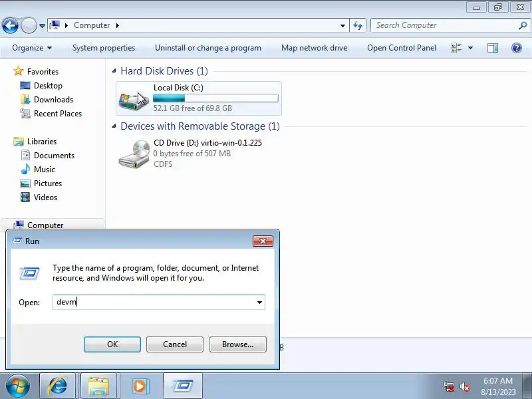The width and height of the screenshot is (532, 399).
Task: Collapse Devices with Removable Storage group
Action: [114, 126]
